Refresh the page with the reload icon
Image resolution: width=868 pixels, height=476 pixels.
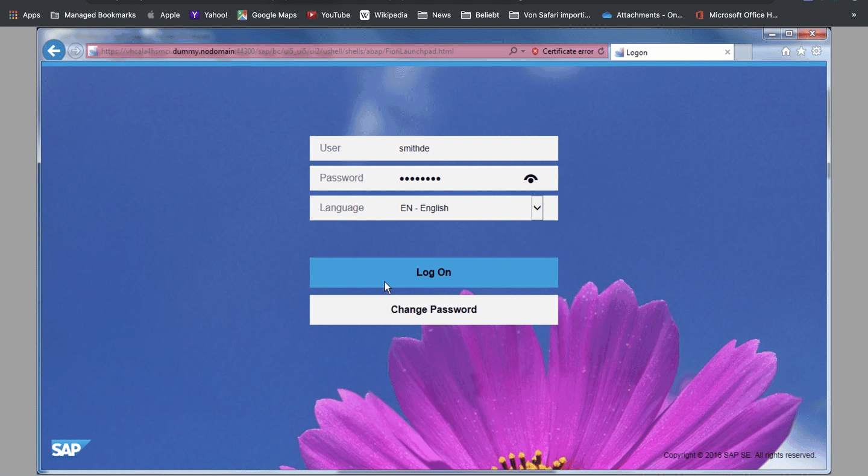[x=601, y=51]
